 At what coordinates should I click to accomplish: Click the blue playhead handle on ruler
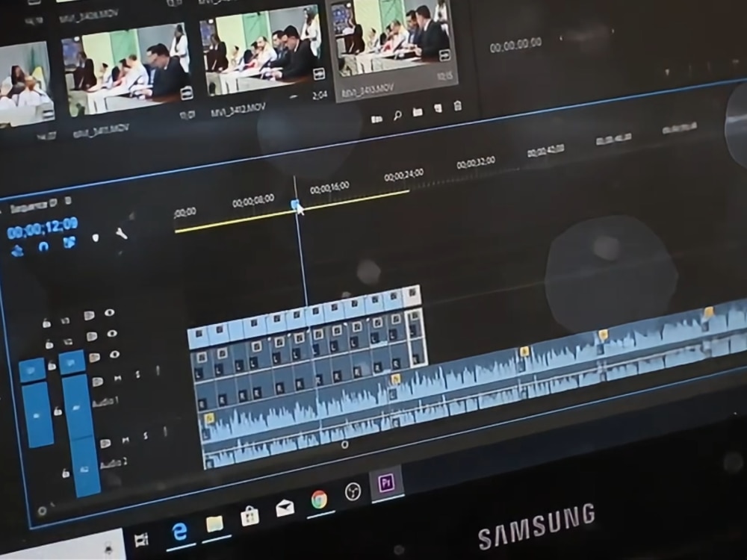tap(295, 205)
